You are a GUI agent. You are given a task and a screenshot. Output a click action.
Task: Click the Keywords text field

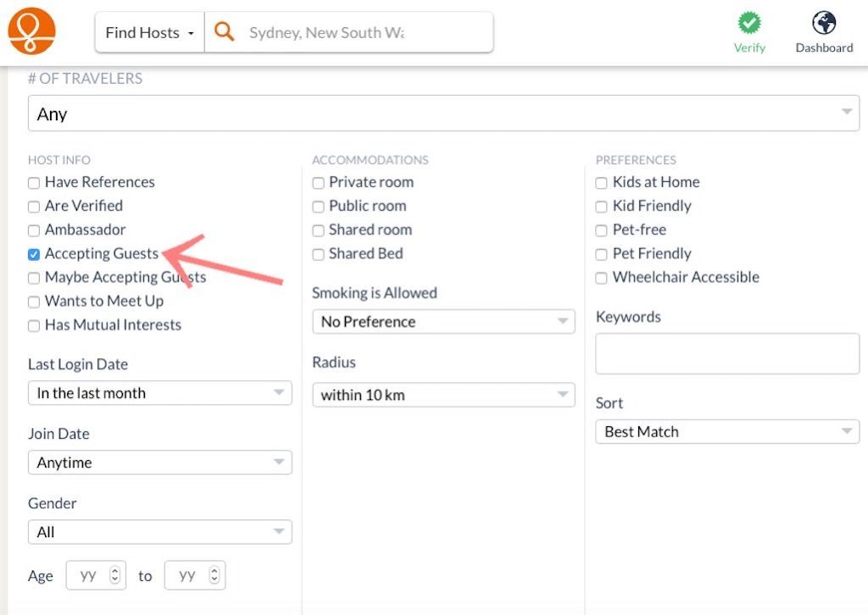(x=727, y=353)
